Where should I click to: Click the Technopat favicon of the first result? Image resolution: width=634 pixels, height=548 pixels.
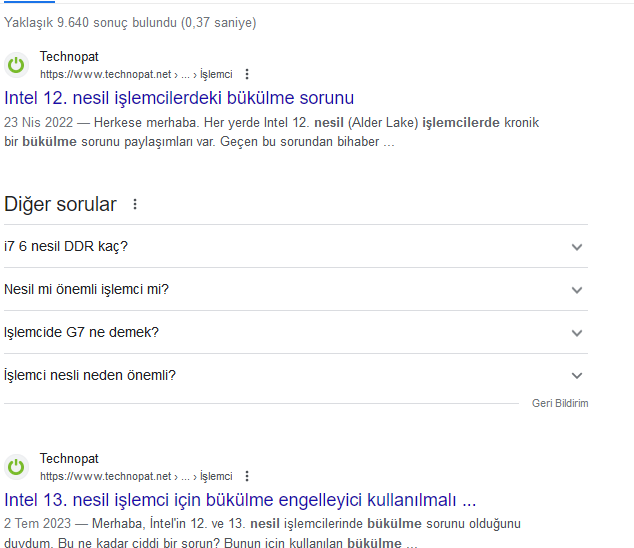pyautogui.click(x=16, y=65)
